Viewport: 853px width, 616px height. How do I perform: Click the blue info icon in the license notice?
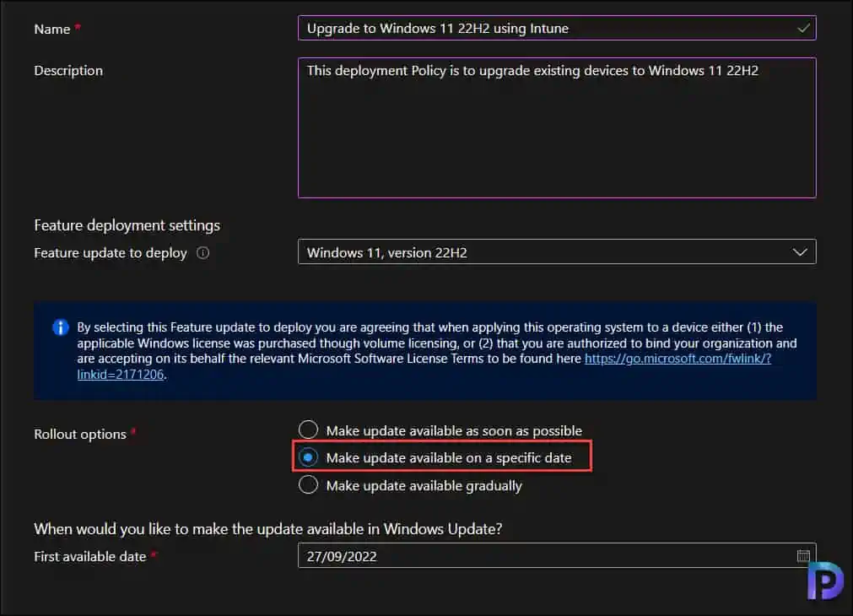coord(61,327)
